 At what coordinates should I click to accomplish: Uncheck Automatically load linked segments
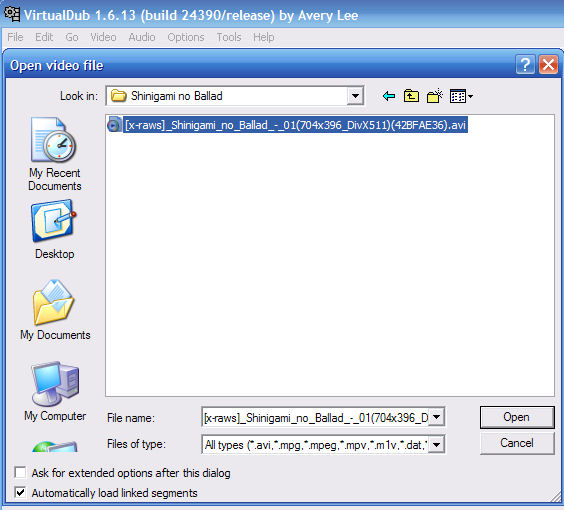click(20, 492)
